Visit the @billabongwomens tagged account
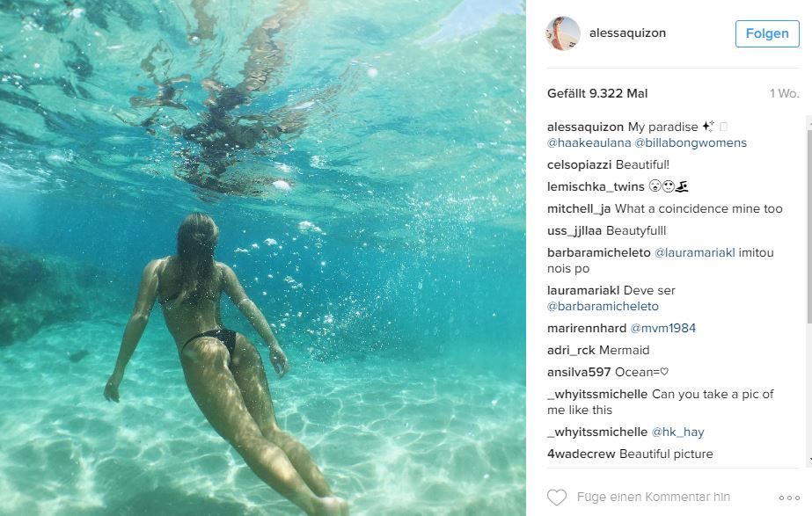 tap(691, 142)
